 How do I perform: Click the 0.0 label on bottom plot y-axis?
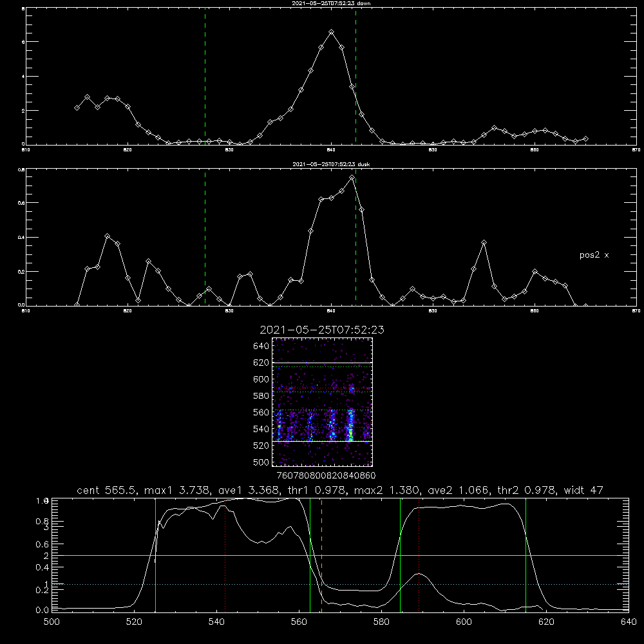(43, 611)
